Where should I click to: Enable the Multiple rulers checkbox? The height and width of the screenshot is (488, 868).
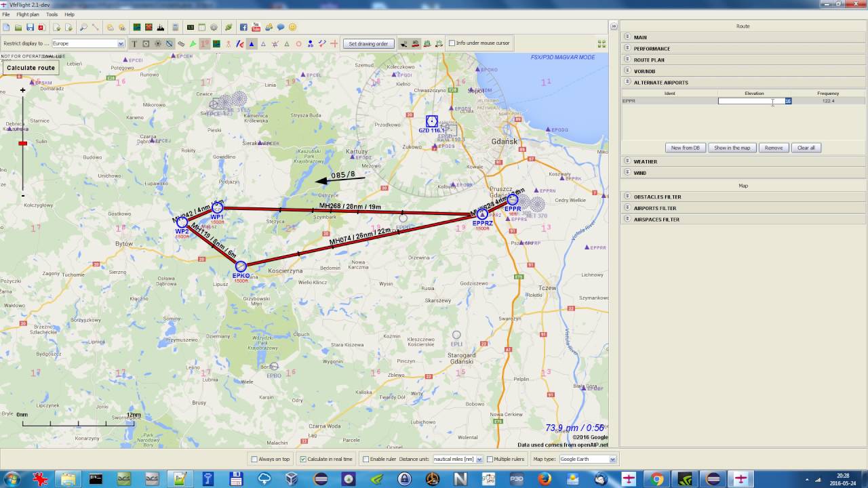(x=490, y=459)
